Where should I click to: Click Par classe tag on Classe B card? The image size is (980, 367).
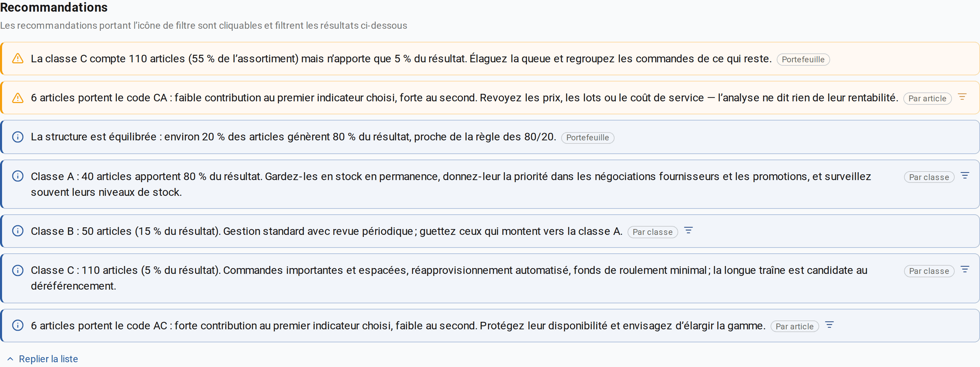click(653, 232)
